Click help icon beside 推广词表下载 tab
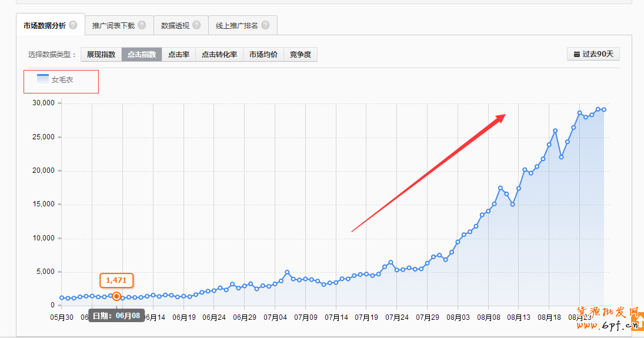Viewport: 644px width, 338px height. point(142,25)
